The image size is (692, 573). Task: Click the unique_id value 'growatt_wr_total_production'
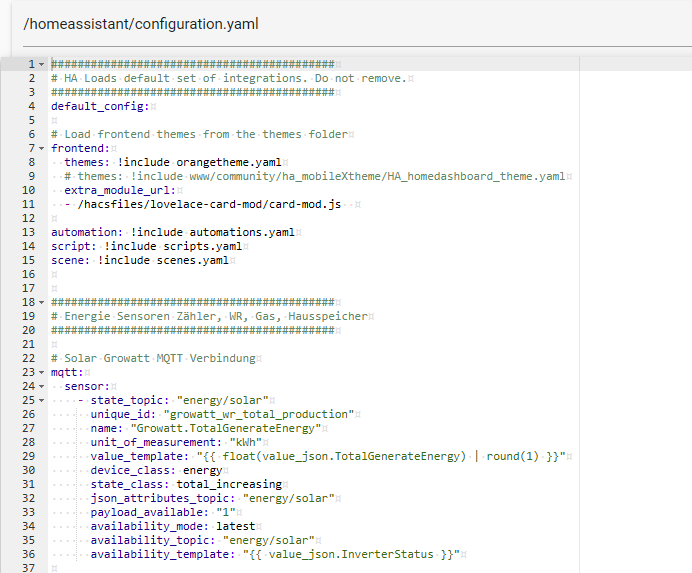(259, 415)
